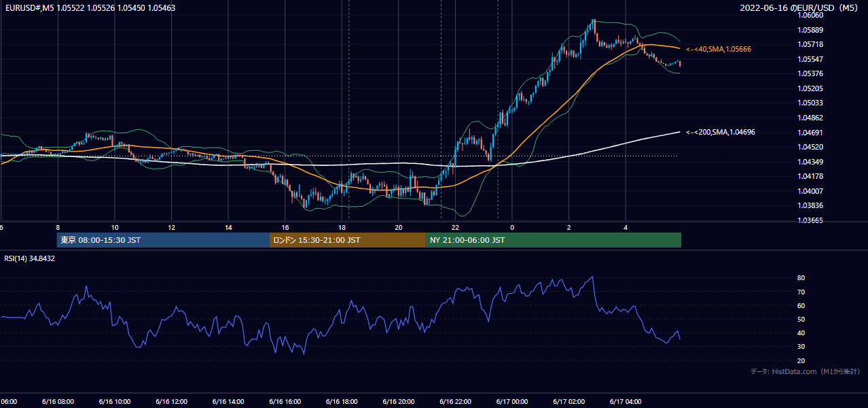Click hour label 22 under price chart
Screen dimensions: 868x408
coord(455,227)
